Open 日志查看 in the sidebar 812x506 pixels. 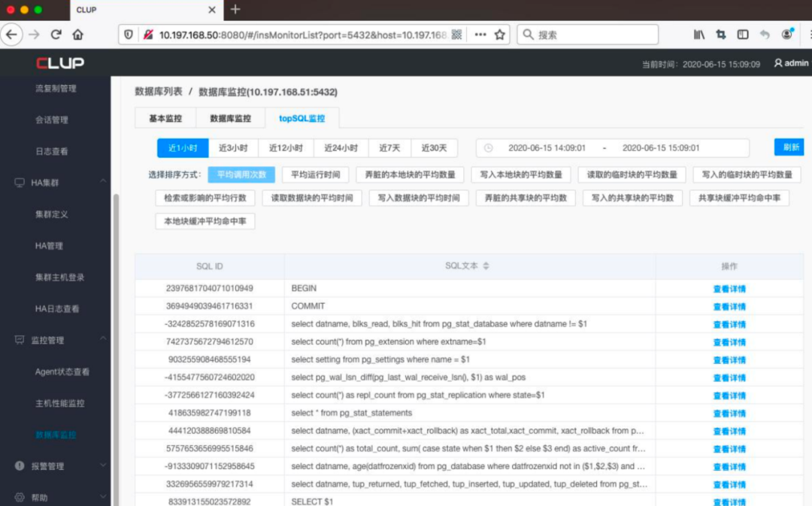[x=52, y=152]
